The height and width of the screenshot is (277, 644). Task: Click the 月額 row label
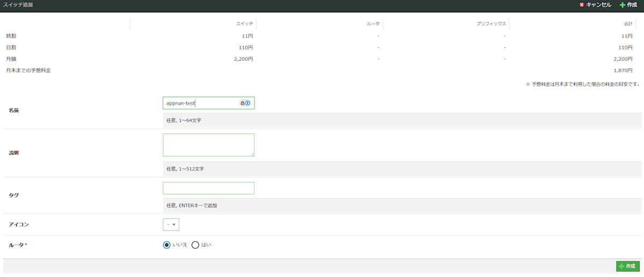tap(11, 59)
